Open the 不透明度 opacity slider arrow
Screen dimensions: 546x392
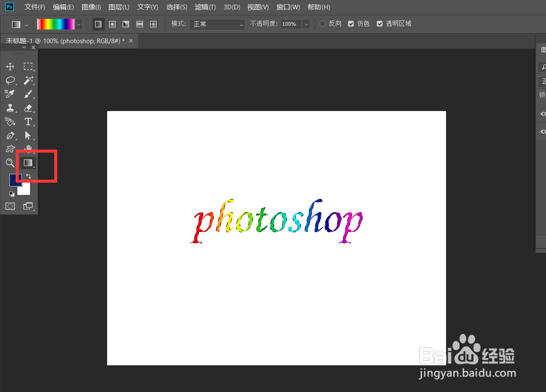pos(306,24)
